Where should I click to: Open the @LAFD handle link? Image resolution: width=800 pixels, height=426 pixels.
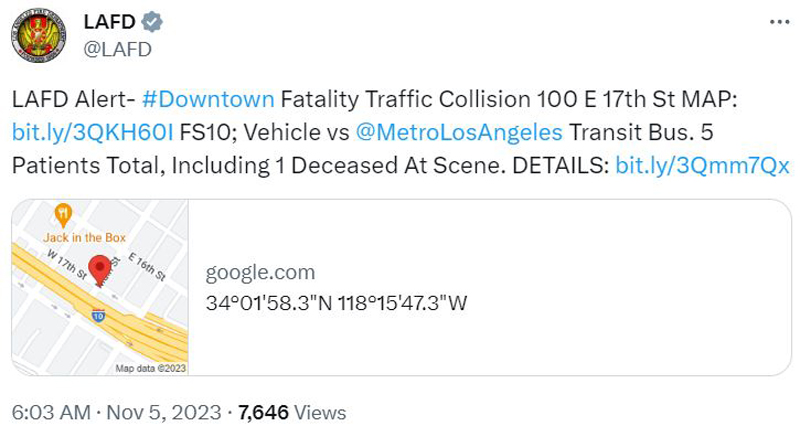tap(117, 50)
